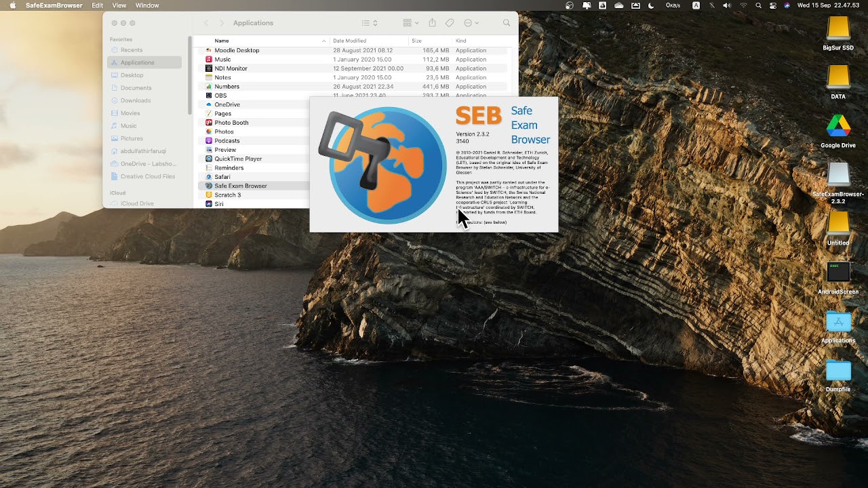Open the keyboard input source menu

click(696, 5)
